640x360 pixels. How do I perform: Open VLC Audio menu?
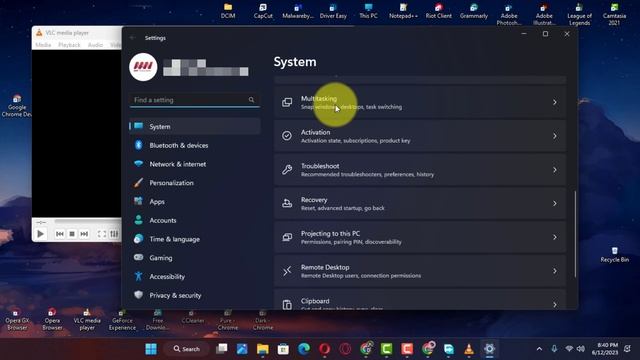pyautogui.click(x=95, y=45)
